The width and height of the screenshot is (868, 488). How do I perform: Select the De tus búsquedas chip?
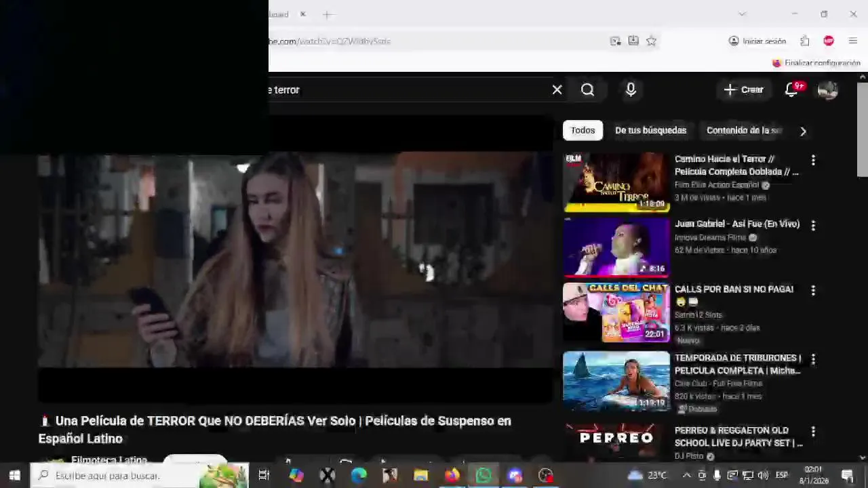[x=650, y=130]
